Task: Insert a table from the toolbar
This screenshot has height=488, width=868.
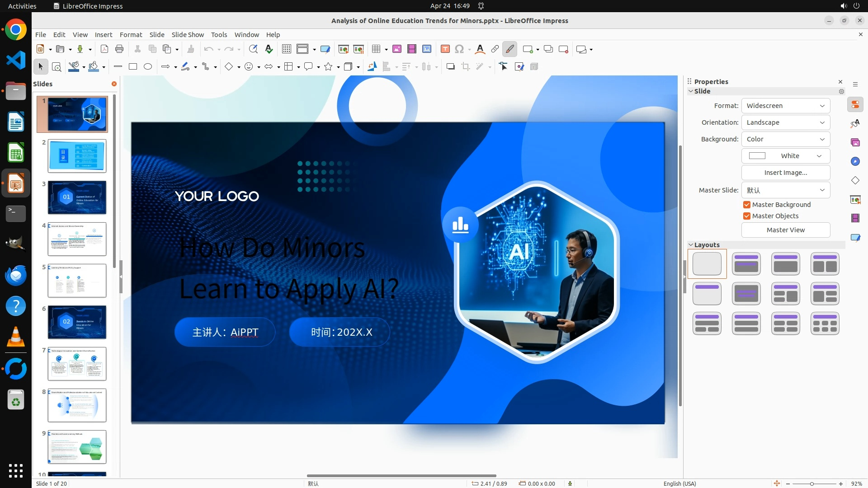Action: (x=376, y=49)
